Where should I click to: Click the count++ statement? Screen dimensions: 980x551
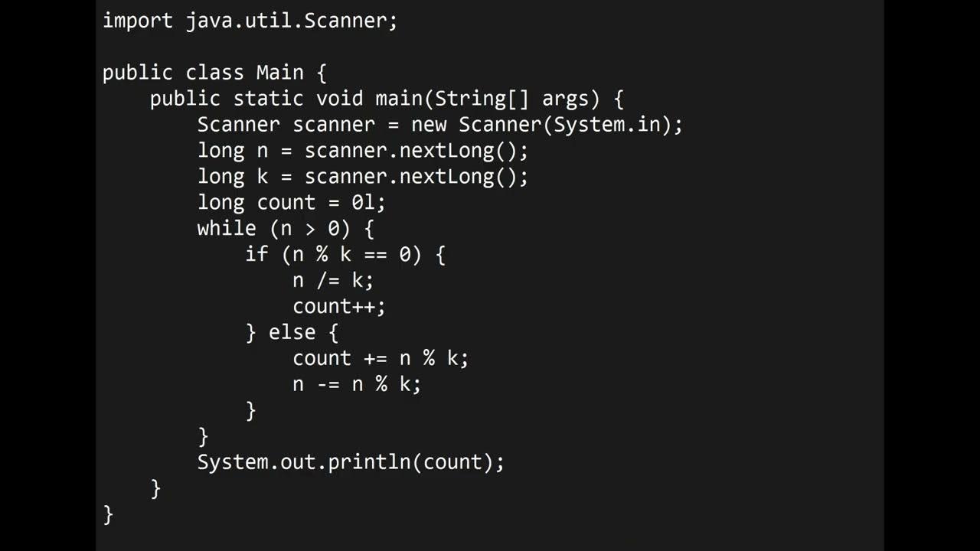338,307
